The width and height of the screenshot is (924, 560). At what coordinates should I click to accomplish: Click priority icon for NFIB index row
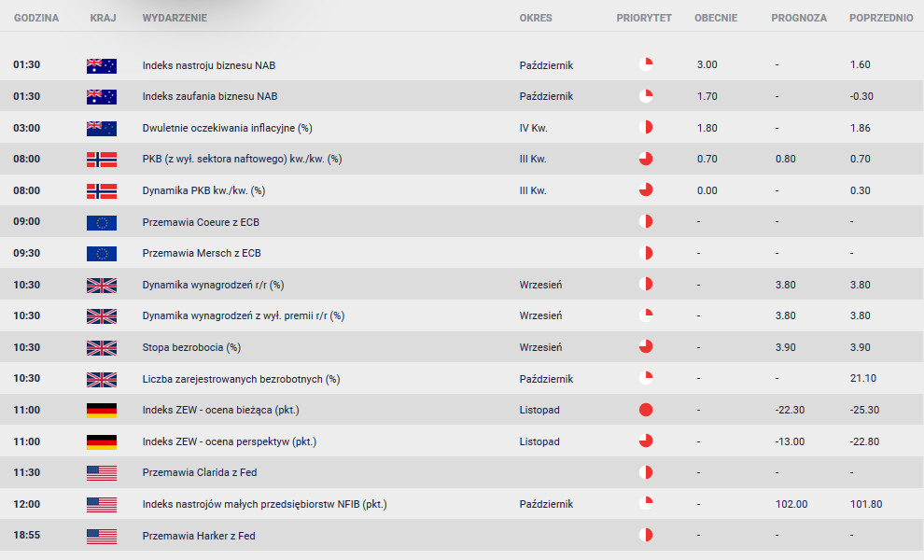tap(646, 503)
